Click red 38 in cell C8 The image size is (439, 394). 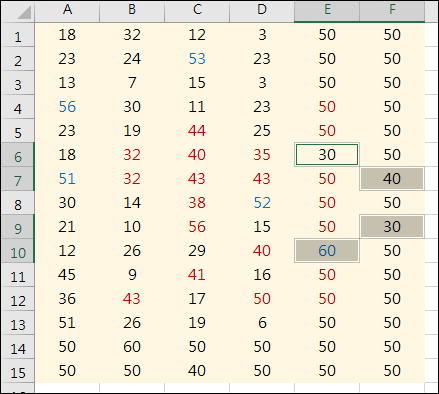tap(197, 203)
